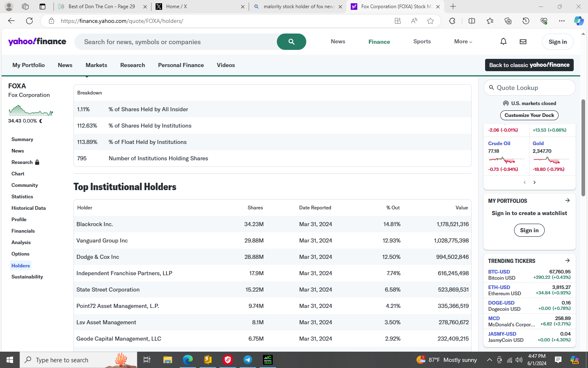Open Sustainability in the FOXA sidebar
The width and height of the screenshot is (588, 368).
pos(27,277)
